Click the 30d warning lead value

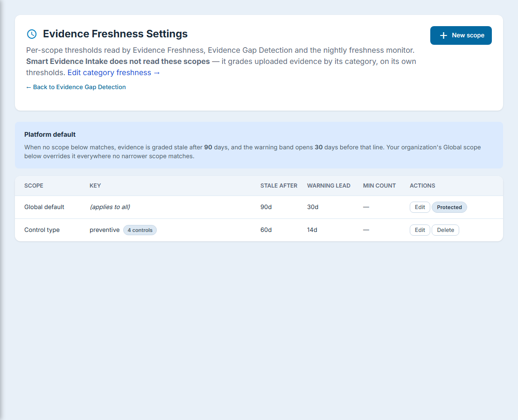pos(313,207)
